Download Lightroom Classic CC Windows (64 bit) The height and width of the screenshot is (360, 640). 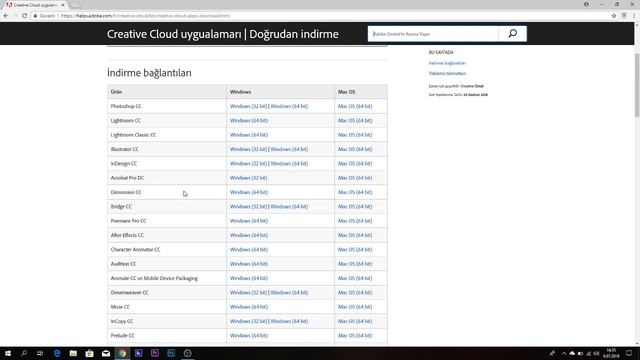[x=249, y=135]
